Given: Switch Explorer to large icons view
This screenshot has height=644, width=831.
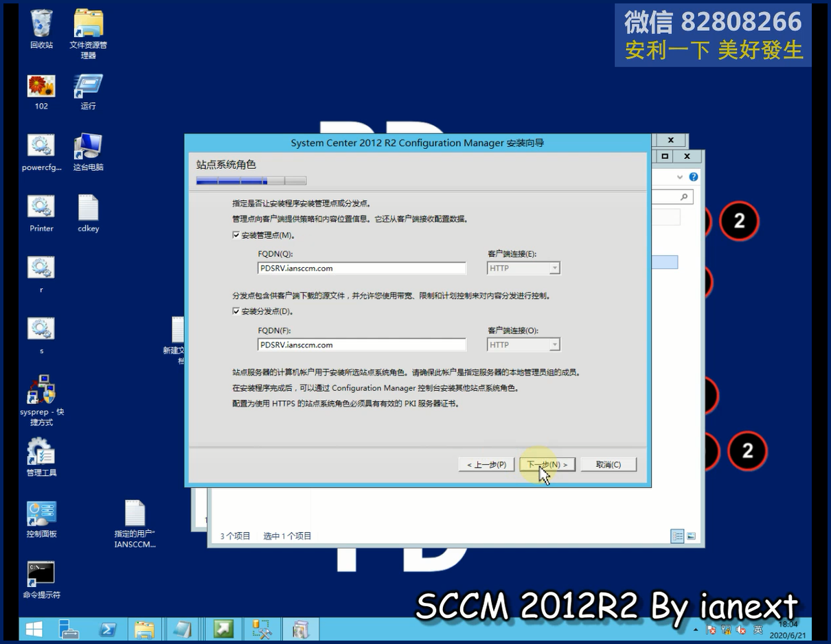Looking at the screenshot, I should pyautogui.click(x=692, y=536).
